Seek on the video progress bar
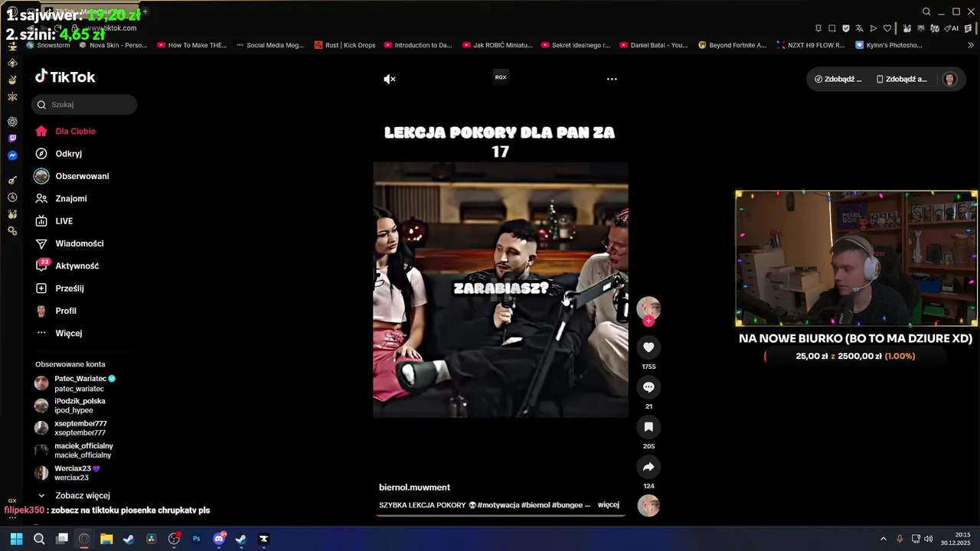The image size is (980, 551). [501, 515]
